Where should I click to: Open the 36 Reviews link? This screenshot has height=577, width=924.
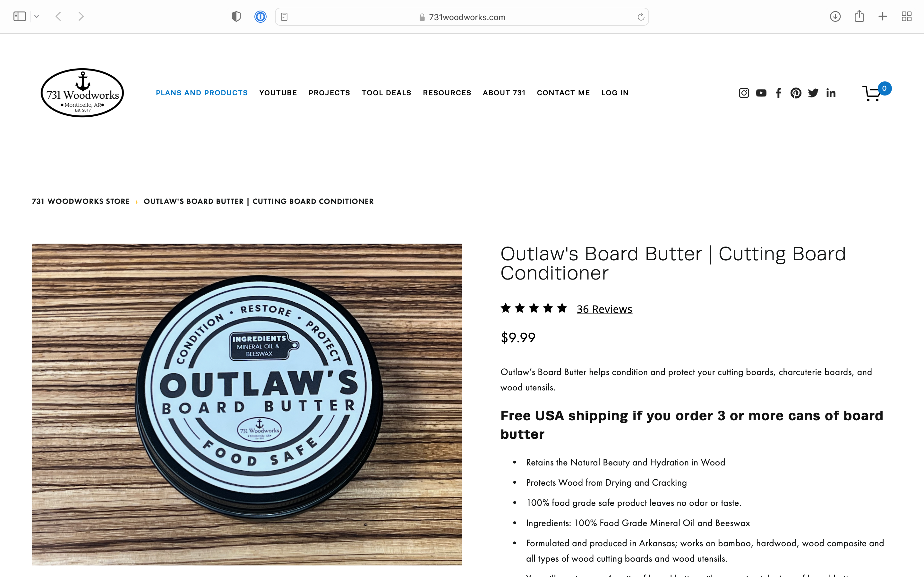tap(604, 309)
